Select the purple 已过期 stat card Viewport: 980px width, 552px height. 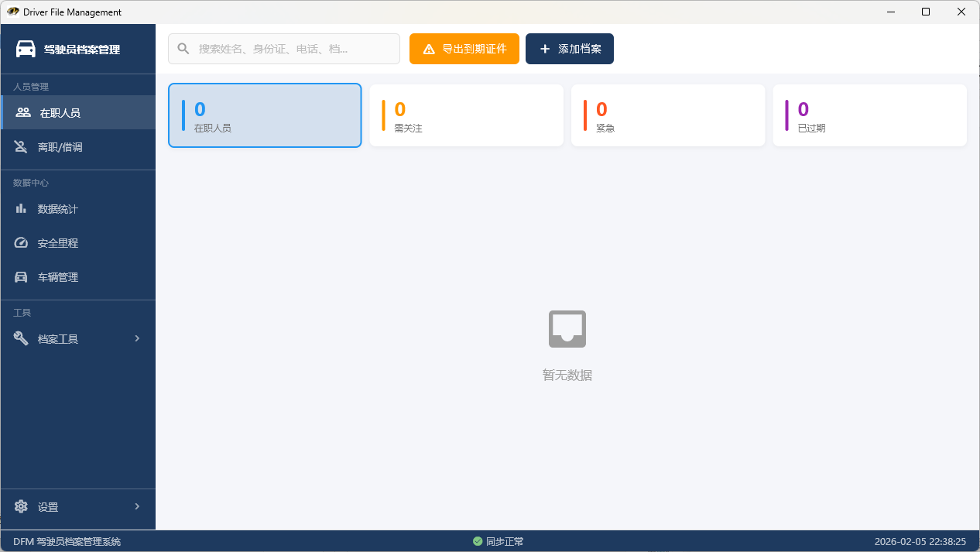(869, 115)
